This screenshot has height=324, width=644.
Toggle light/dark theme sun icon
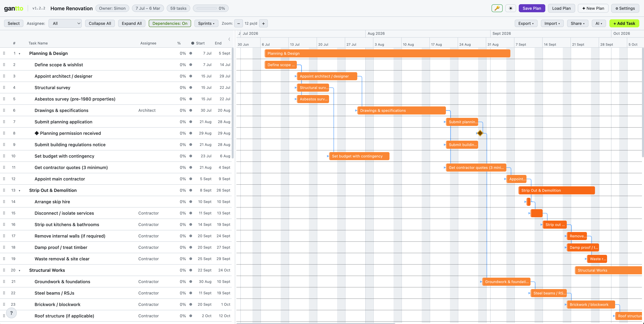point(511,8)
